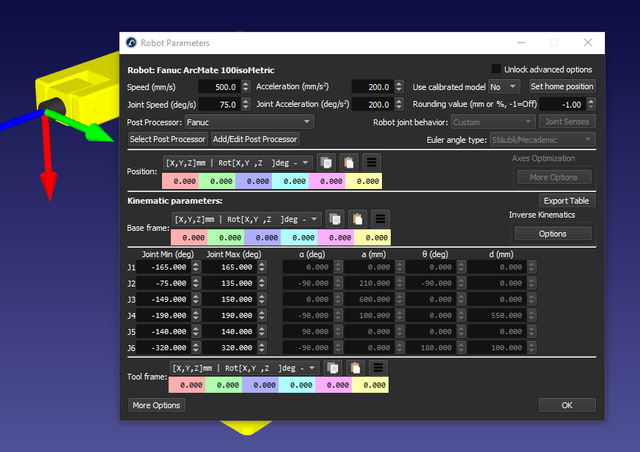
Task: Adjust Joint Acceleration stepper arrows
Action: 399,105
